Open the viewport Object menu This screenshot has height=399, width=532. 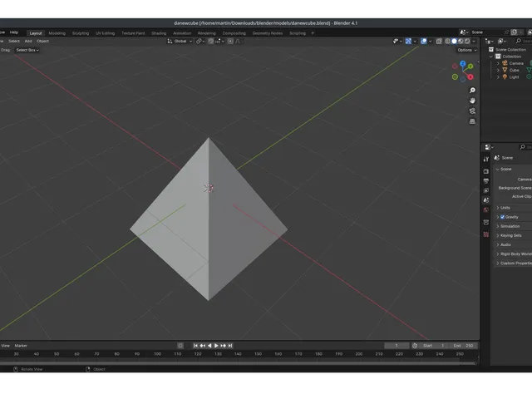42,41
